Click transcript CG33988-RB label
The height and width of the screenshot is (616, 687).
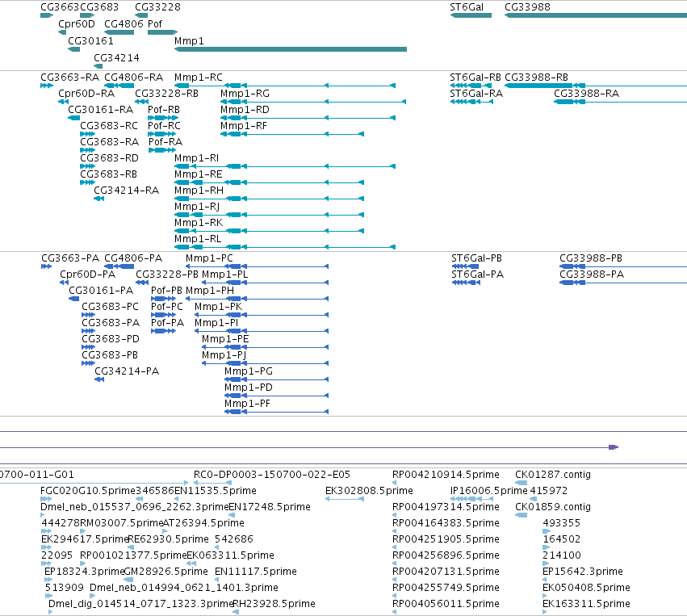tap(536, 78)
